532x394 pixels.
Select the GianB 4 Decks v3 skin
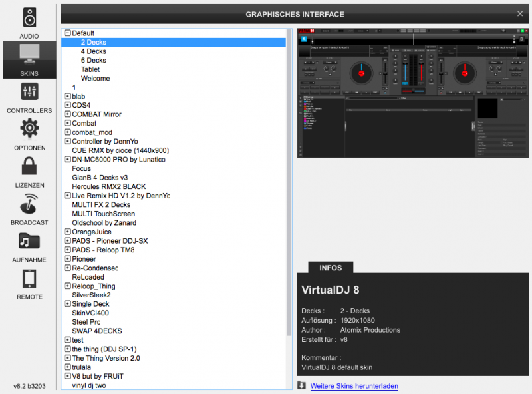[x=100, y=178]
